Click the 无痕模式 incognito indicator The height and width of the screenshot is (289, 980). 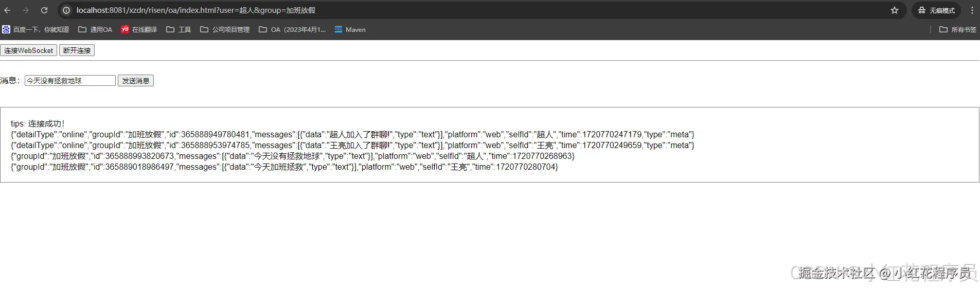tap(936, 10)
